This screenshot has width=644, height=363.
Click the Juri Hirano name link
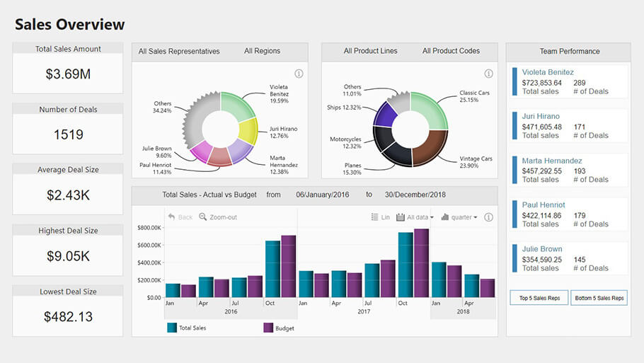(541, 116)
